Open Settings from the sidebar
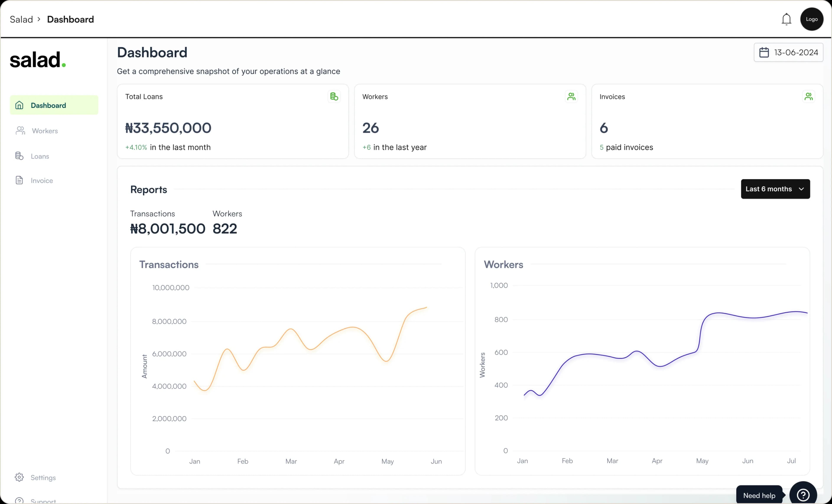The image size is (832, 504). tap(43, 477)
